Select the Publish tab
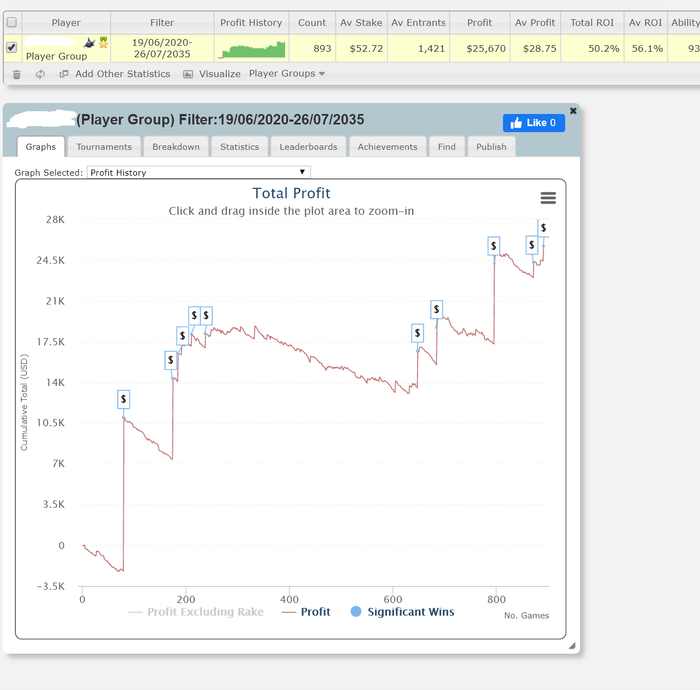 [491, 147]
